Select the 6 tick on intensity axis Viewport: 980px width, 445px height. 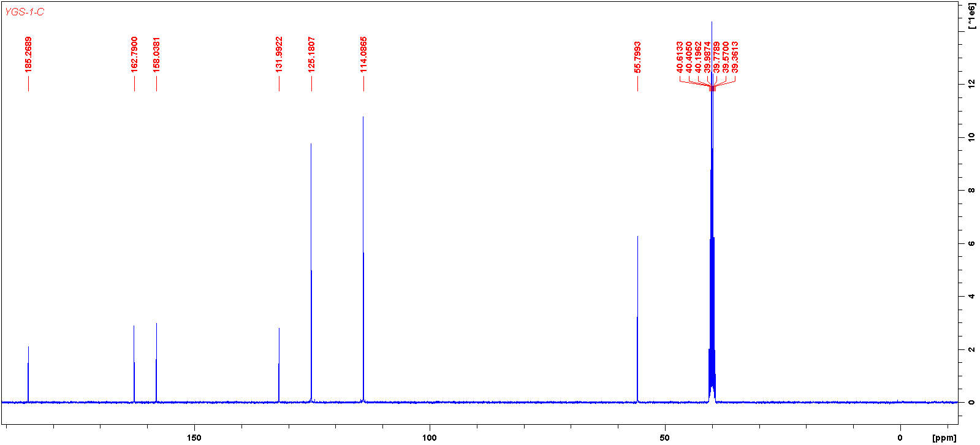tap(971, 243)
